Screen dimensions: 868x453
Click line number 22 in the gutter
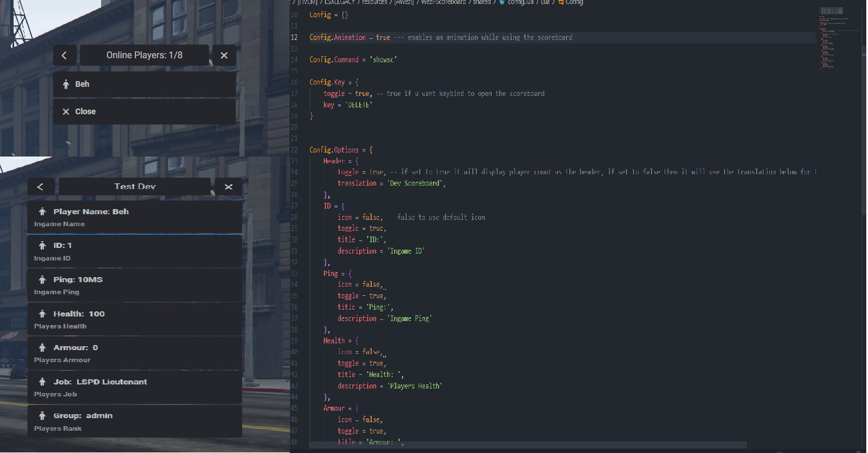coord(295,150)
